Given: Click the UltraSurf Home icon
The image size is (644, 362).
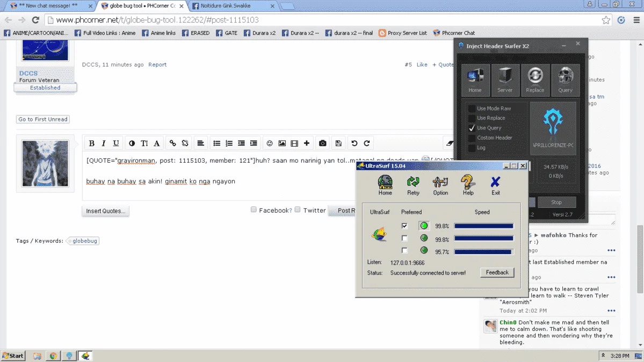Looking at the screenshot, I should [x=385, y=185].
